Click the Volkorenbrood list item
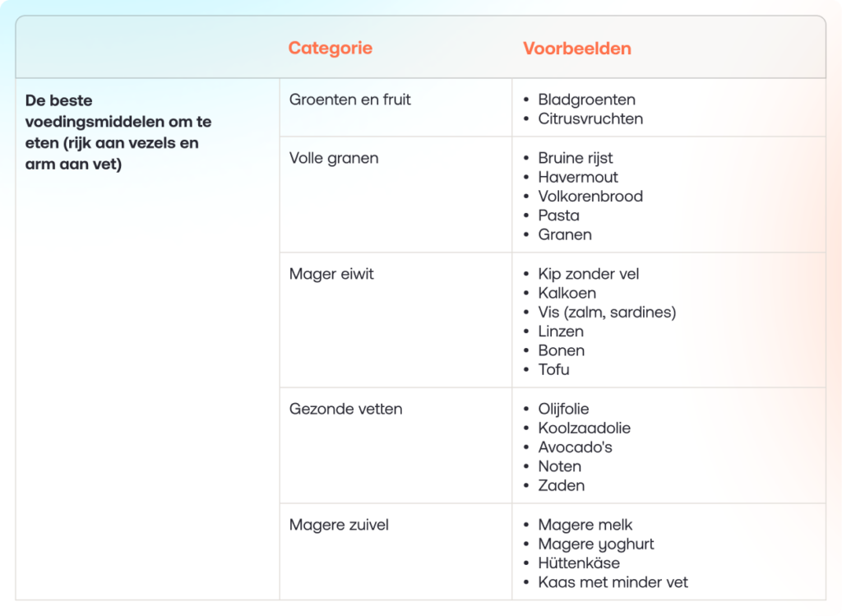Viewport: 842px width, 616px height. (590, 196)
